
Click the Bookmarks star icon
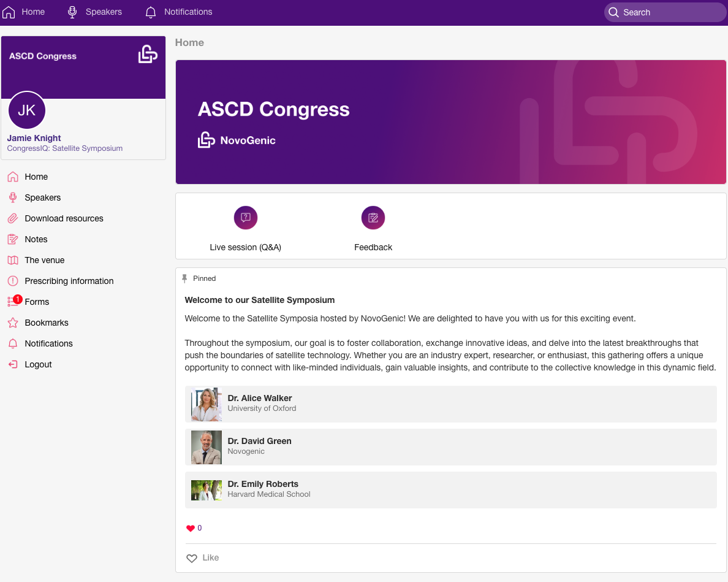click(x=13, y=323)
